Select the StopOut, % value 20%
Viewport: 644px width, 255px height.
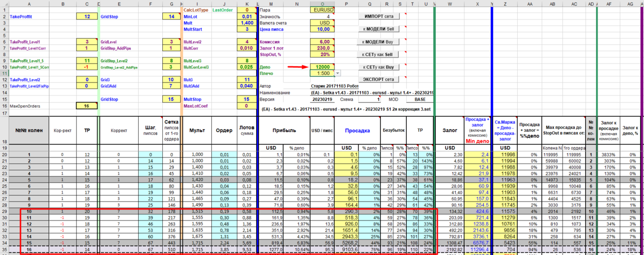click(322, 54)
